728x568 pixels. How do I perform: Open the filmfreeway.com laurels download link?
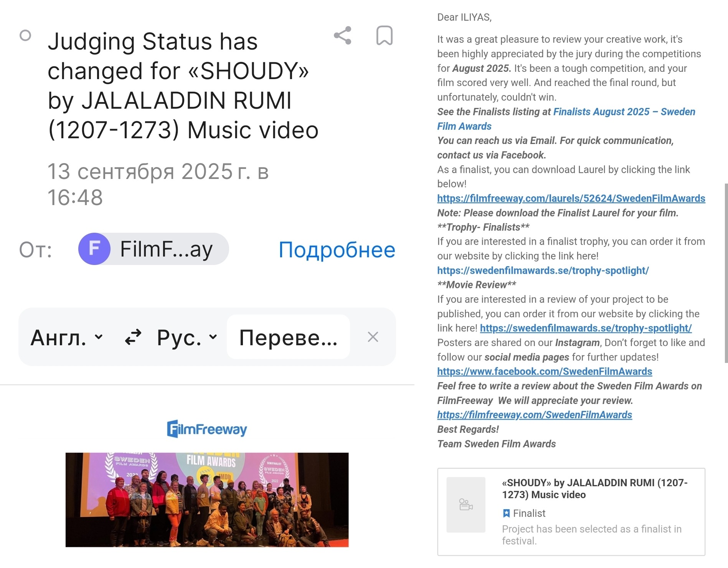point(571,198)
